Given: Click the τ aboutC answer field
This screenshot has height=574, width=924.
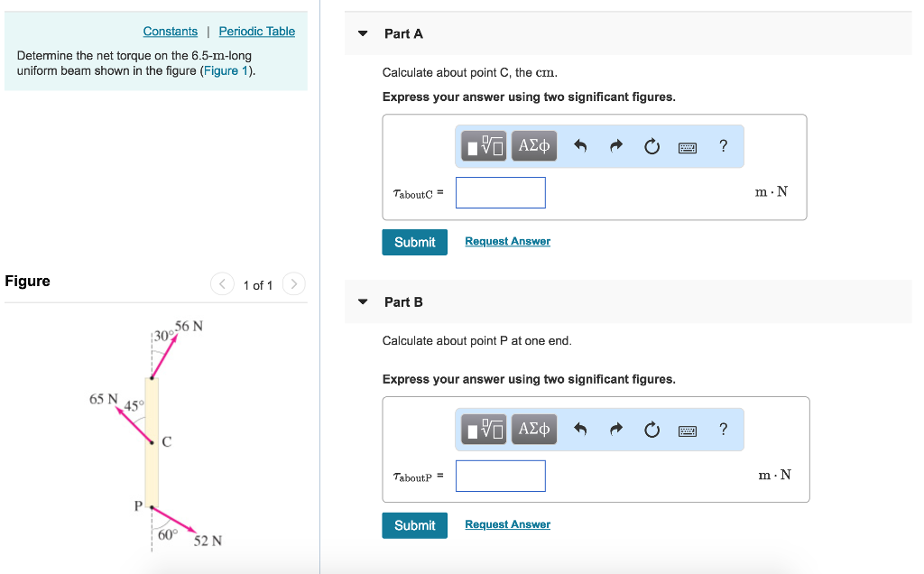Looking at the screenshot, I should 500,192.
